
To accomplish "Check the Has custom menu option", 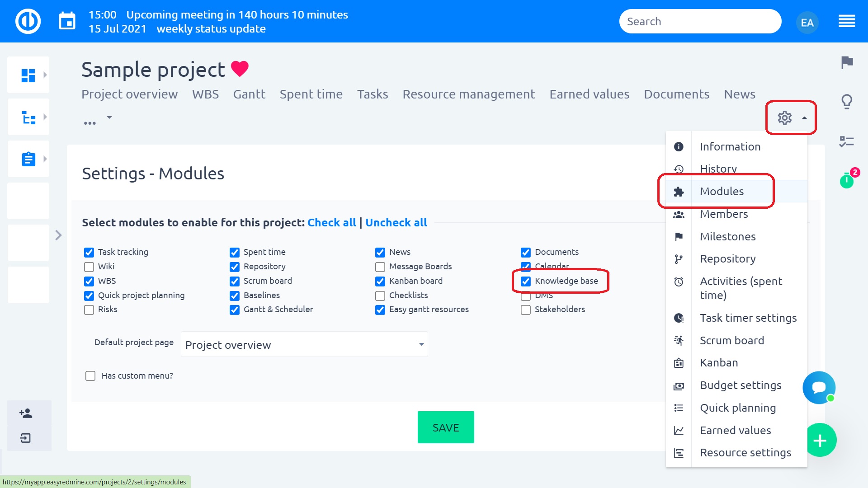I will (x=90, y=376).
